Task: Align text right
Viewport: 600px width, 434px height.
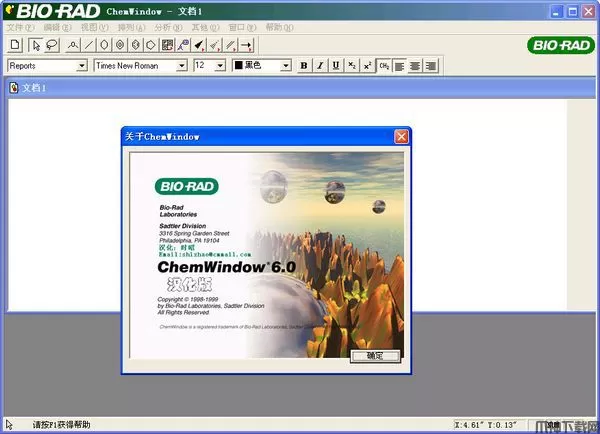Action: 430,65
